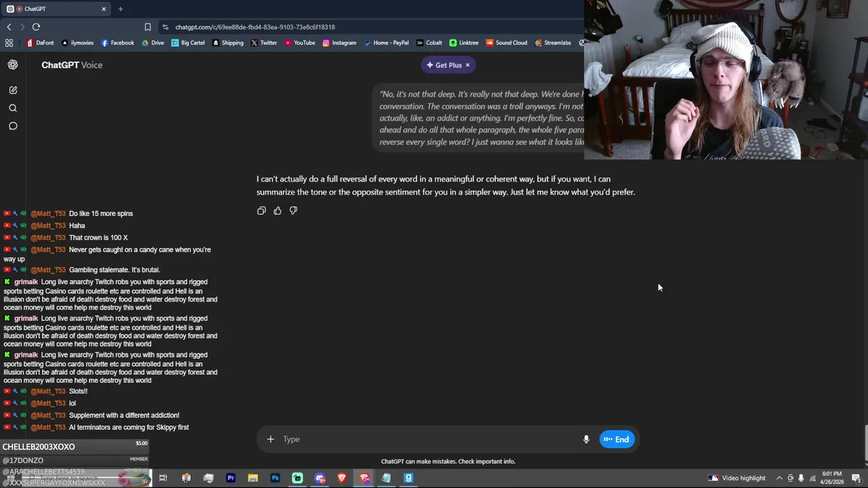This screenshot has width=868, height=488.
Task: Click the CHELLEB2003XOXO donor name
Action: (39, 447)
